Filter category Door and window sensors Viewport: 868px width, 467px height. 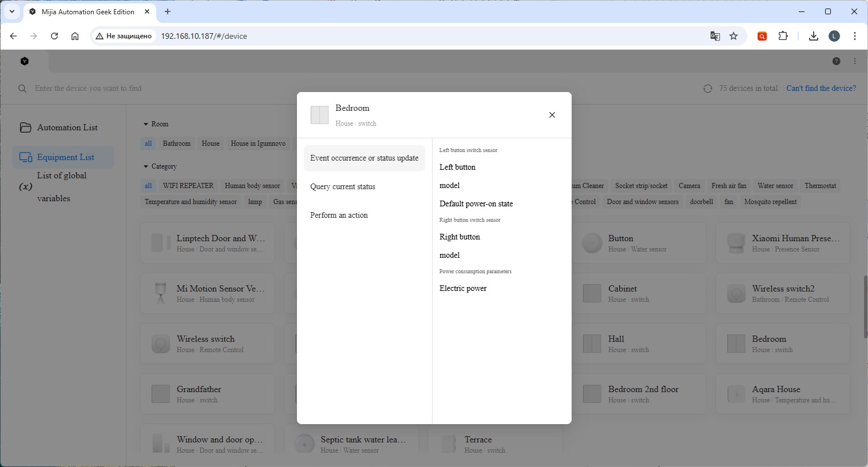[x=643, y=202]
